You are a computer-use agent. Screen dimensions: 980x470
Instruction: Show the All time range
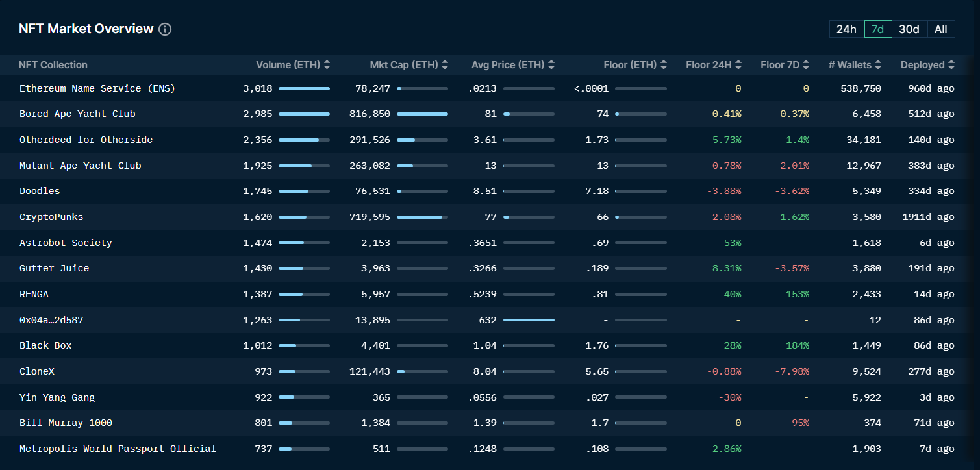click(940, 29)
